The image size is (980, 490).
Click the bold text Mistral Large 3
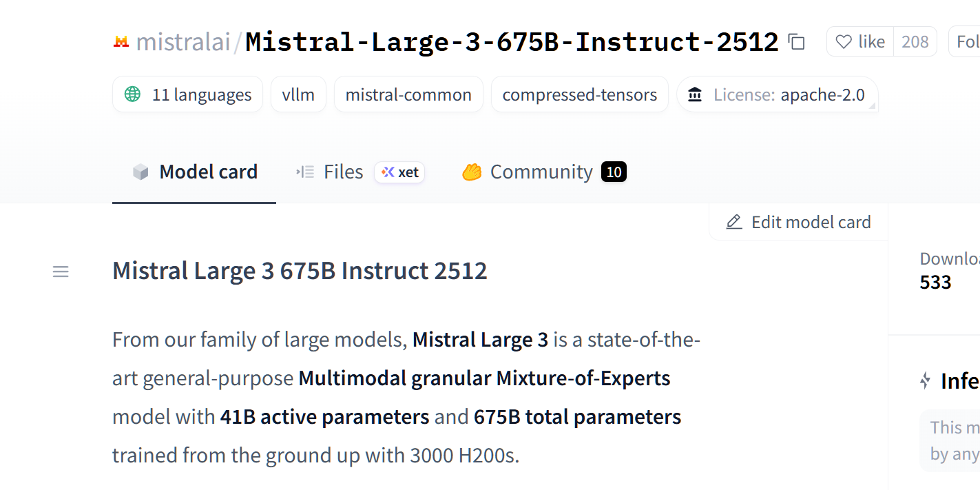pyautogui.click(x=480, y=340)
